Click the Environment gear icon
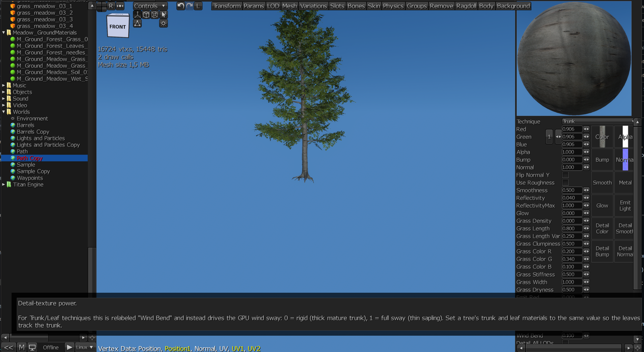The height and width of the screenshot is (352, 644). click(13, 119)
